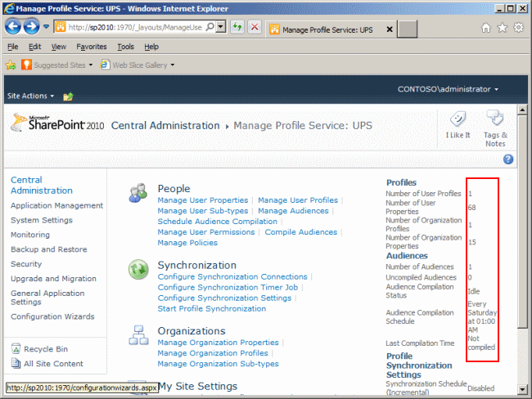Open the Central Administration breadcrumb link
Viewport: 532px width, 399px height.
click(165, 126)
